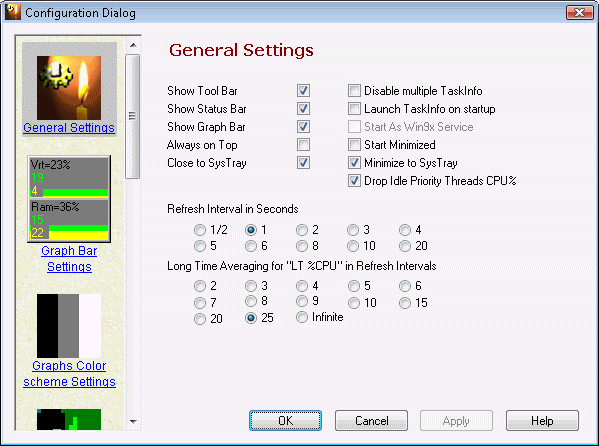Image resolution: width=599 pixels, height=446 pixels.
Task: Open the General Settings link
Action: 69,128
